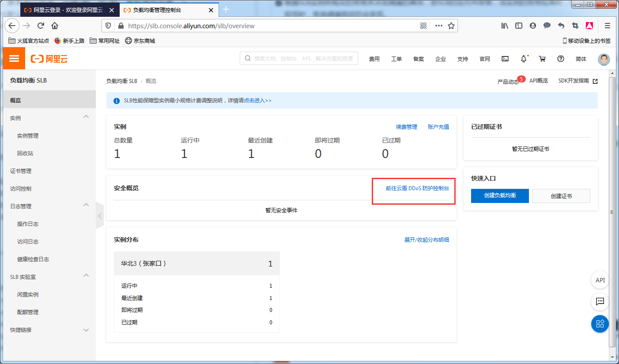Click the help question mark icon
This screenshot has height=364, width=619.
click(x=561, y=59)
